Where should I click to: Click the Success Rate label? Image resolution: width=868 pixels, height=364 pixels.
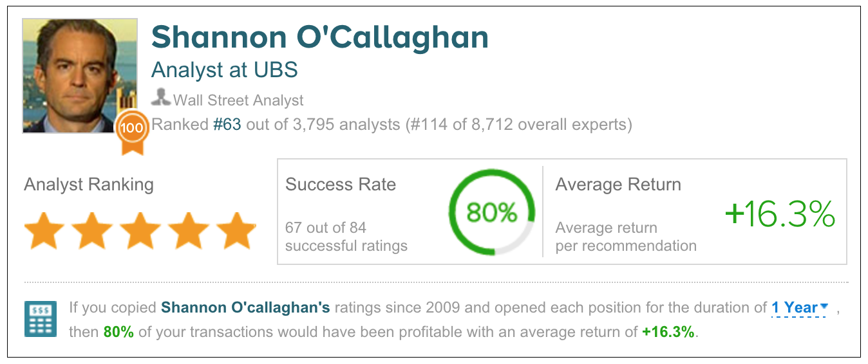(x=341, y=185)
